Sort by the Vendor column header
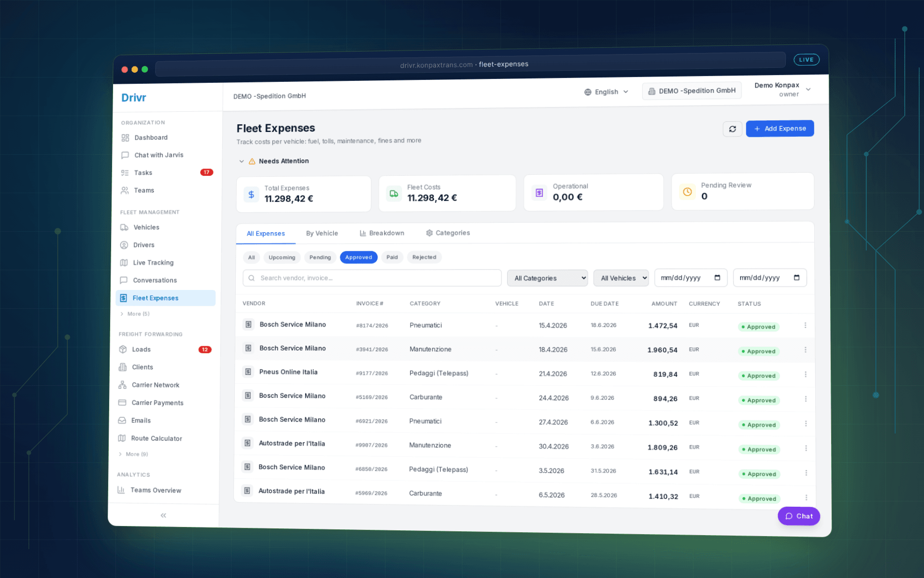Screen dimensions: 924x578 [x=254, y=303]
